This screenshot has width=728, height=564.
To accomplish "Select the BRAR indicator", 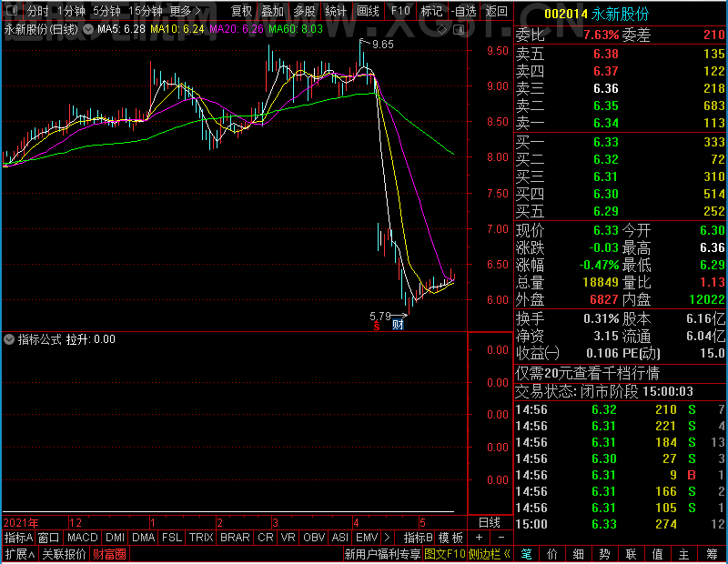I will pyautogui.click(x=235, y=538).
